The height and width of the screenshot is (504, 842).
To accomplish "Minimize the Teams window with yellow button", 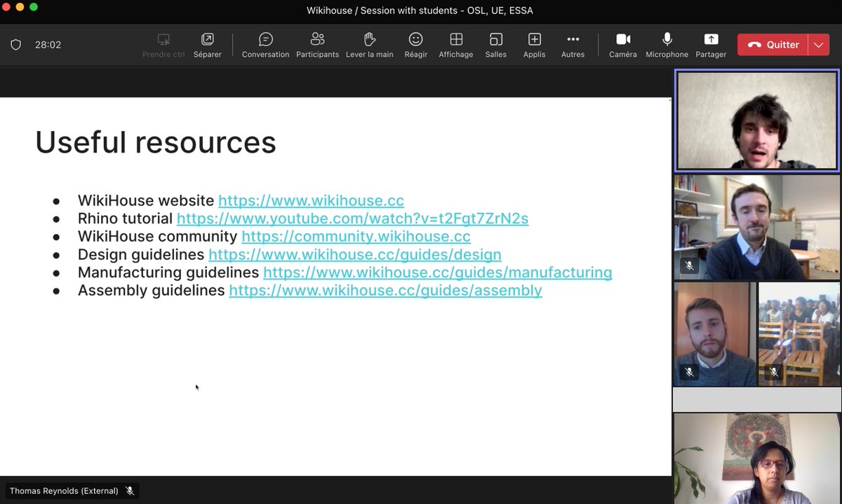I will coord(20,7).
